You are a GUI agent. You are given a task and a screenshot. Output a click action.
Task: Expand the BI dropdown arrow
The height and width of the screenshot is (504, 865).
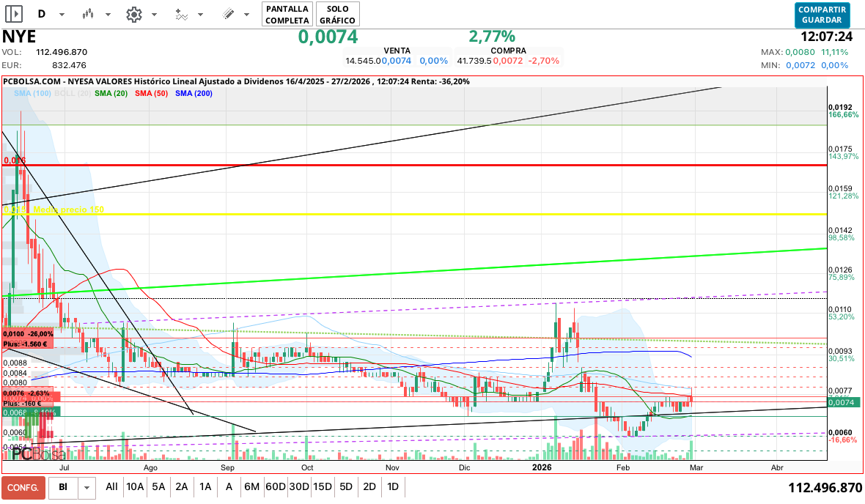[86, 487]
